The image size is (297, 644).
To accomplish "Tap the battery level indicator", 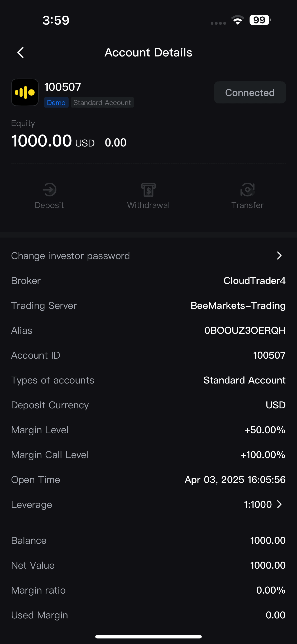I will [260, 20].
